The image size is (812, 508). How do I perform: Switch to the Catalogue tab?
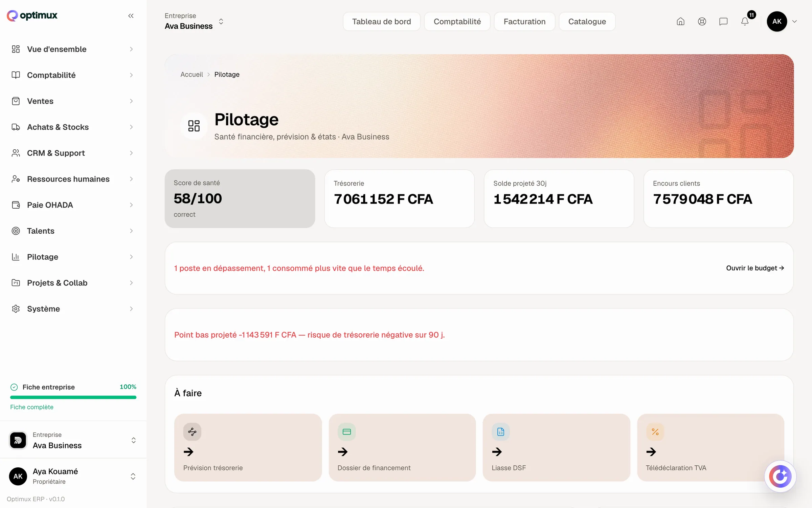pyautogui.click(x=587, y=21)
